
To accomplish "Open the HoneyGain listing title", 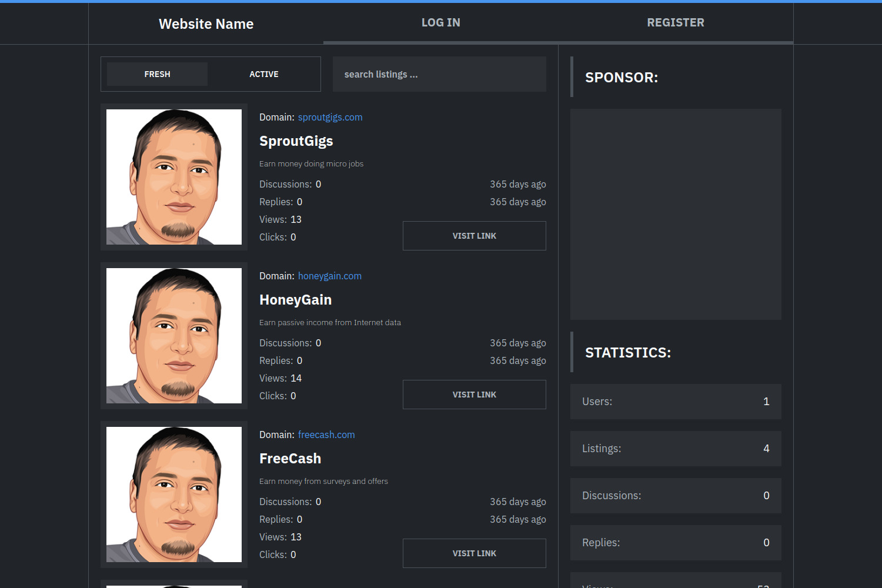I will [x=295, y=300].
